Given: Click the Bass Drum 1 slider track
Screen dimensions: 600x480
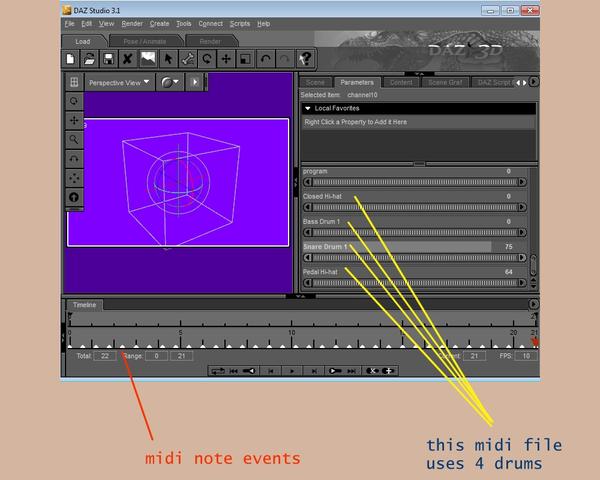Looking at the screenshot, I should point(415,233).
